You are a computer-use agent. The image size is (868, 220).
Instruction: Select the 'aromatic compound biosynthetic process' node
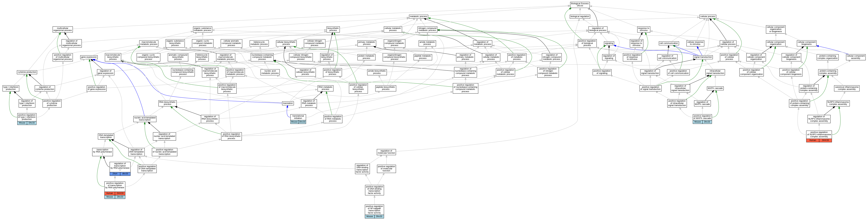pos(178,57)
